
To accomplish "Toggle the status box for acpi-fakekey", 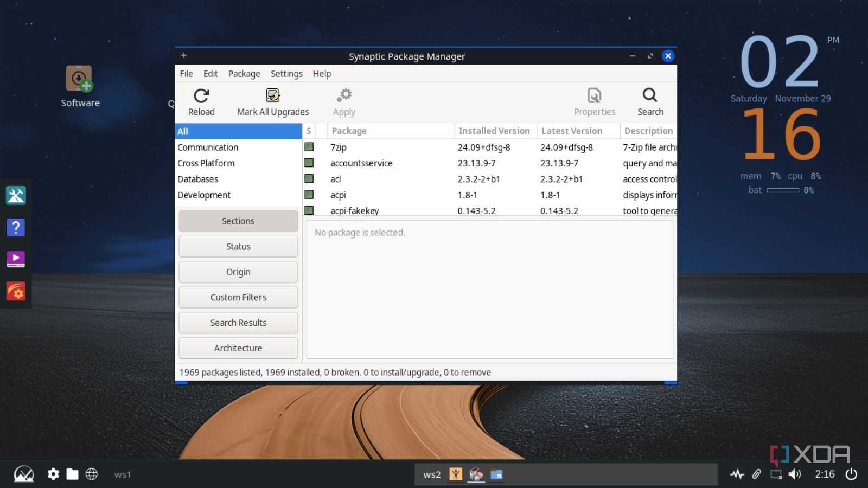I will pos(309,210).
